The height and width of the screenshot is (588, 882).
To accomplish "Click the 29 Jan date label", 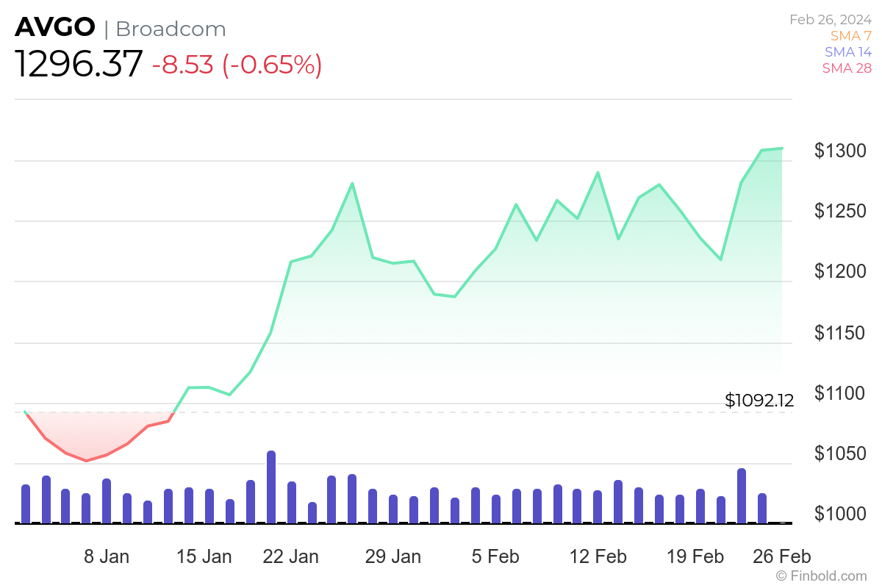I will tap(393, 556).
